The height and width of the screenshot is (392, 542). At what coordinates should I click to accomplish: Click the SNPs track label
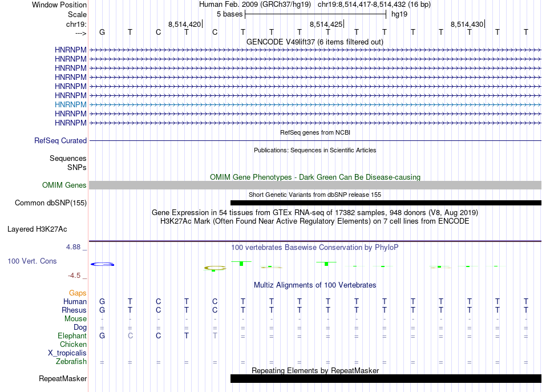pos(77,167)
